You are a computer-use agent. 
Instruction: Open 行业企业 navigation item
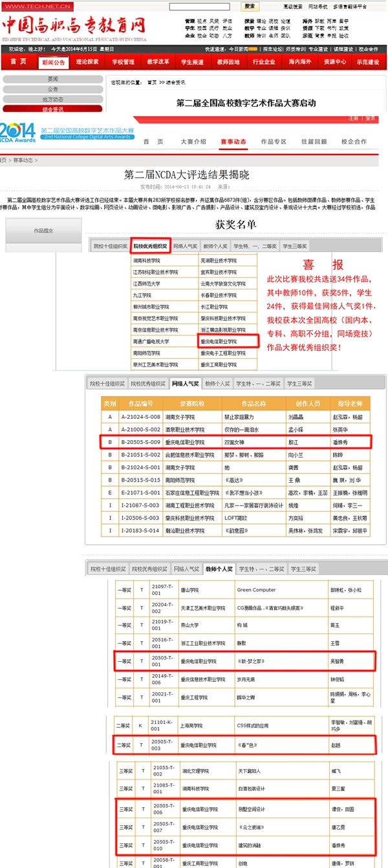(264, 62)
